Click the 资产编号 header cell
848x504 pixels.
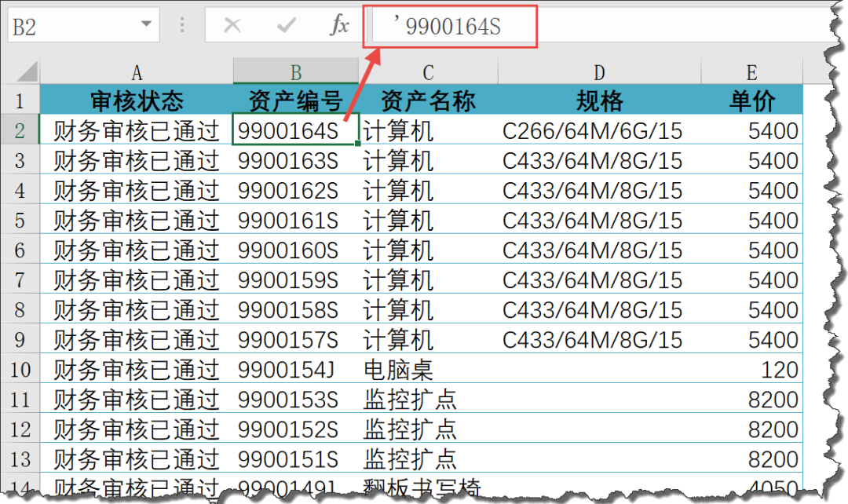(x=296, y=100)
